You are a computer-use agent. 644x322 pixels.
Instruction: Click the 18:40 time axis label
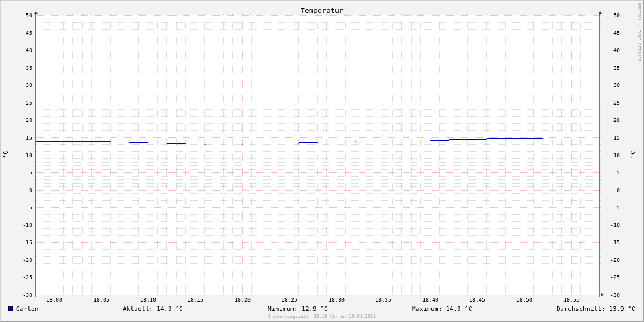(x=430, y=300)
